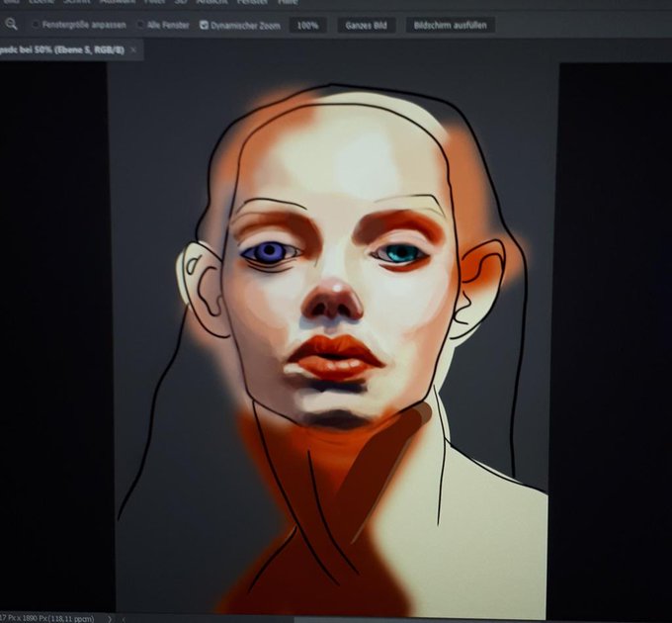Close the open document tab
The height and width of the screenshot is (623, 672).
[133, 50]
